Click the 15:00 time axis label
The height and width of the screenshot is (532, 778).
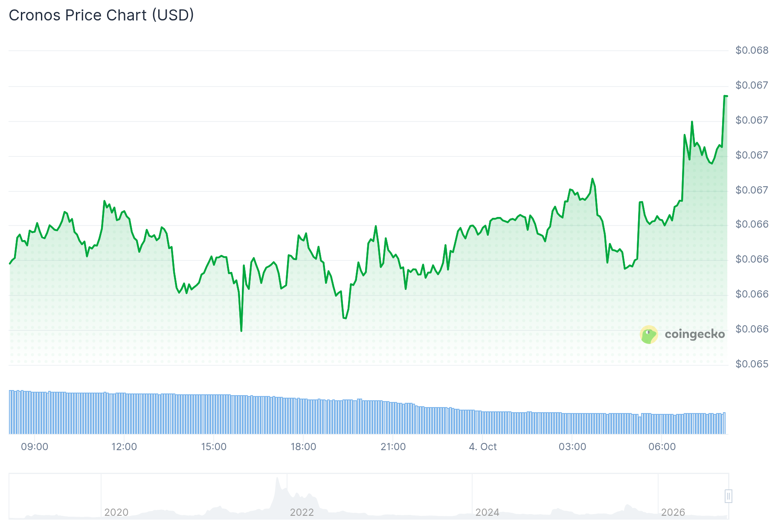coord(214,447)
